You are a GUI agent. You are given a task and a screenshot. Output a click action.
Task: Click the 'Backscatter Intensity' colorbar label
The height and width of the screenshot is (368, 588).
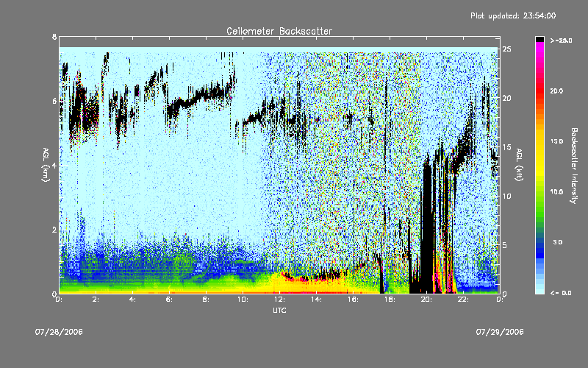pos(574,166)
